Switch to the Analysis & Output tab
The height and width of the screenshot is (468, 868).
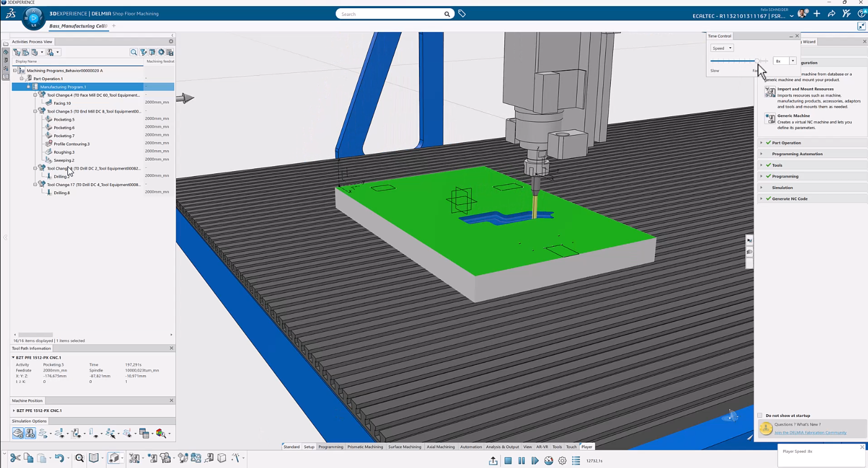pos(502,447)
